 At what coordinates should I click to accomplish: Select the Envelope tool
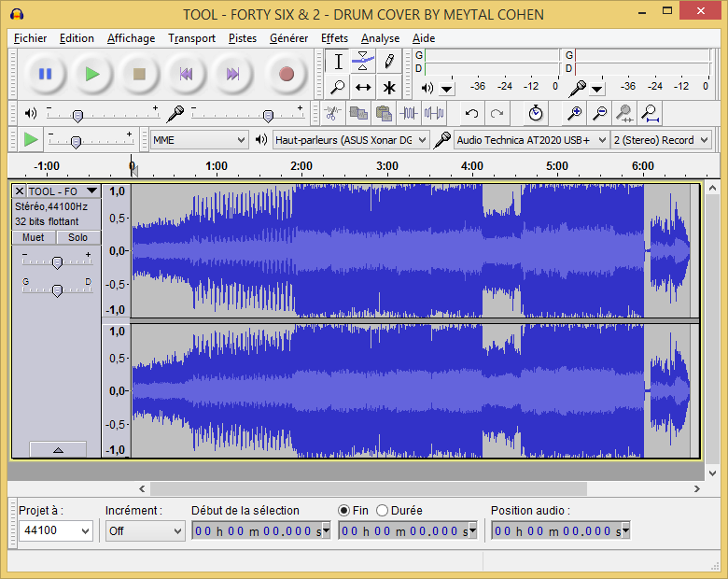tap(363, 62)
